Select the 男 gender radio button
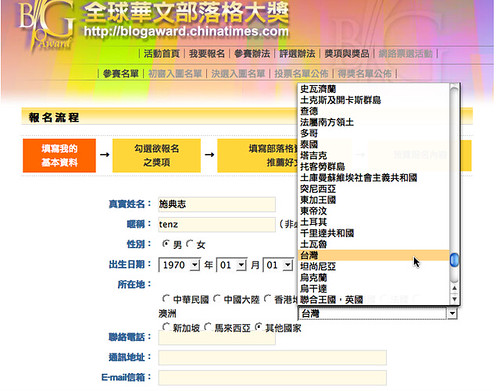 [165, 244]
